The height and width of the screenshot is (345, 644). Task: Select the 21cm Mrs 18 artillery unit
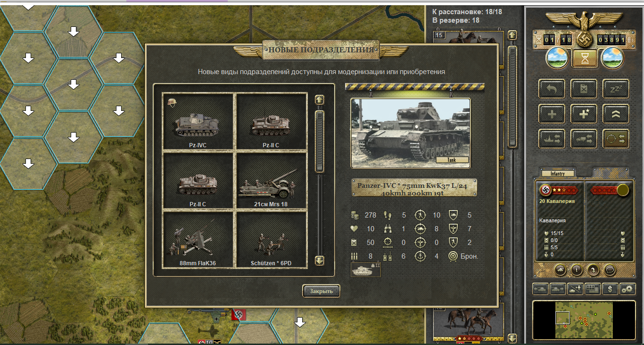point(271,181)
